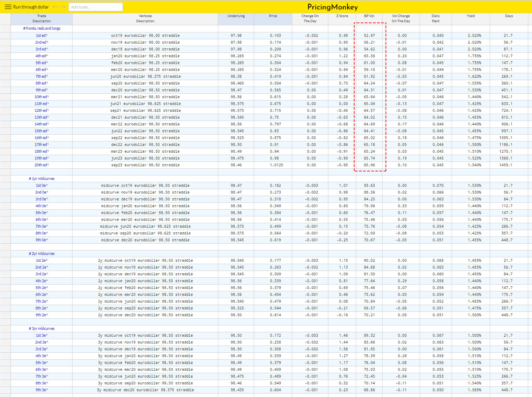Click the undo arrow icon
The height and width of the screenshot is (397, 532).
pos(55,7)
